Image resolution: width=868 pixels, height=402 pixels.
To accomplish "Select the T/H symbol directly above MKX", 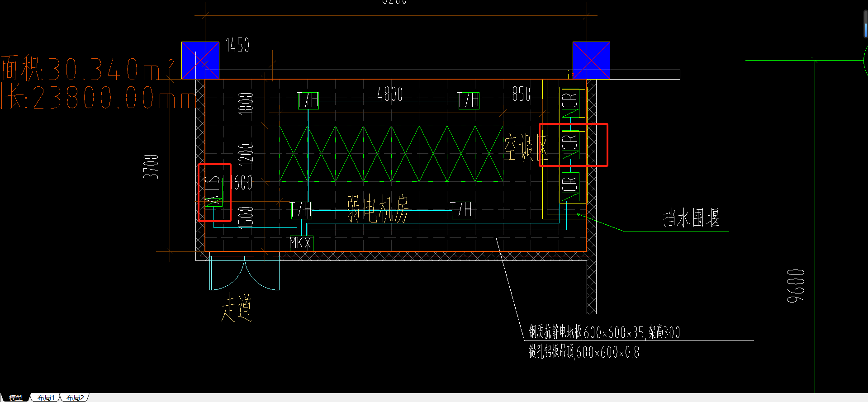I will pyautogui.click(x=302, y=210).
